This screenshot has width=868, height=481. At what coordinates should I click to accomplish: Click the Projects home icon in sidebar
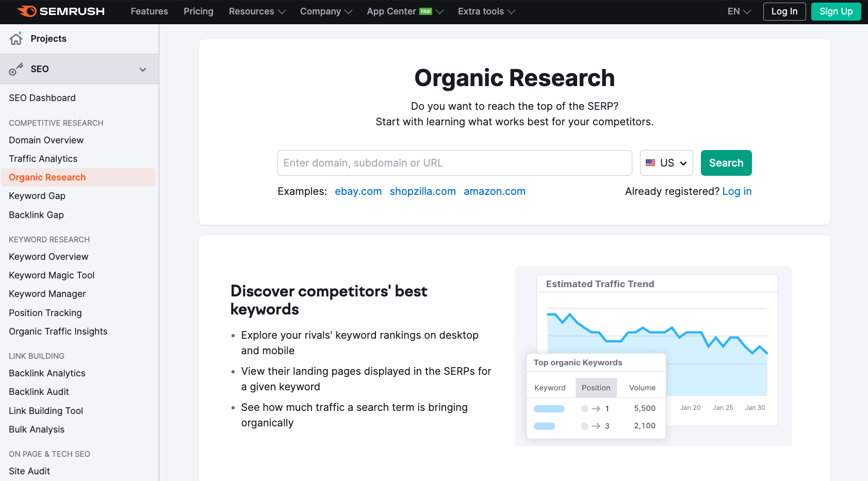pos(16,38)
